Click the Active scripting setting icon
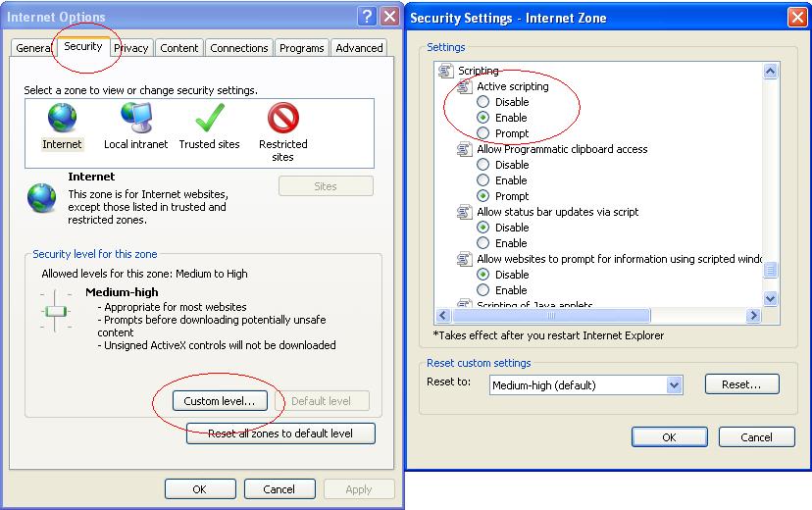Viewport: 812px width, 510px height. click(464, 86)
